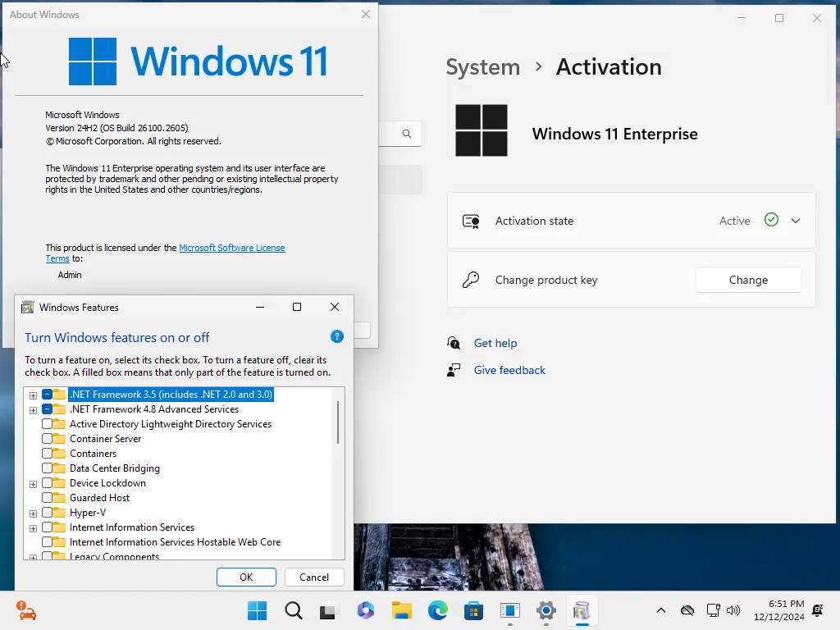The image size is (840, 630).
Task: Expand the Device Lockdown node
Action: point(33,484)
